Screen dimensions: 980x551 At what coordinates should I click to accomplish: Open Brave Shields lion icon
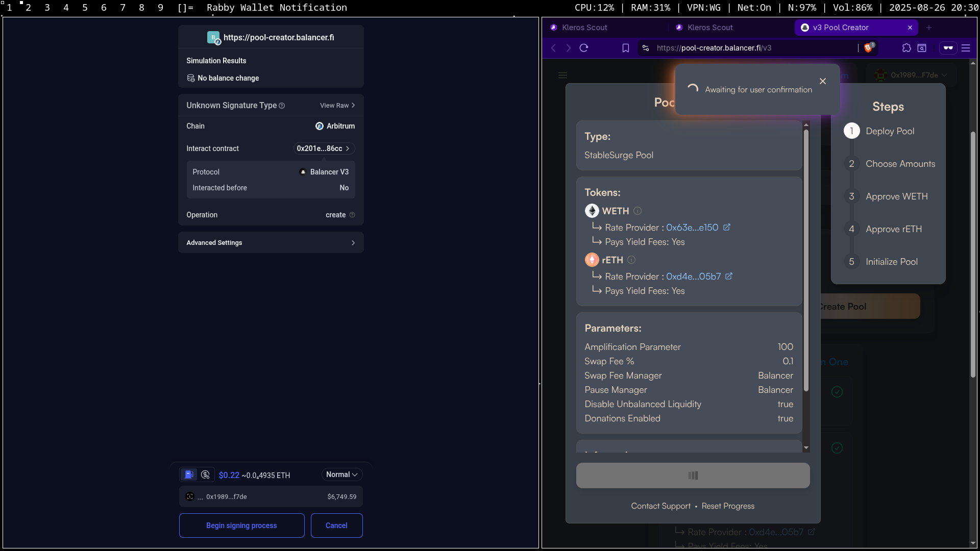pos(869,48)
